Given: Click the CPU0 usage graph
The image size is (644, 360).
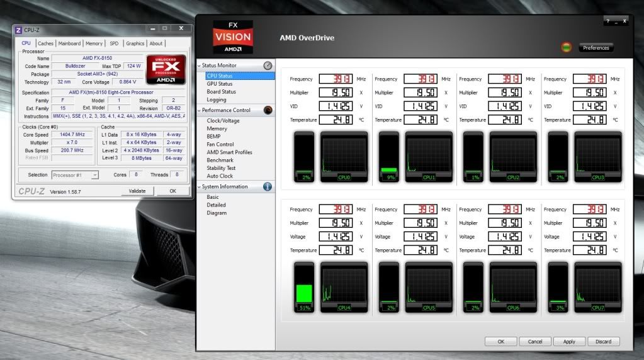Looking at the screenshot, I should (344, 157).
